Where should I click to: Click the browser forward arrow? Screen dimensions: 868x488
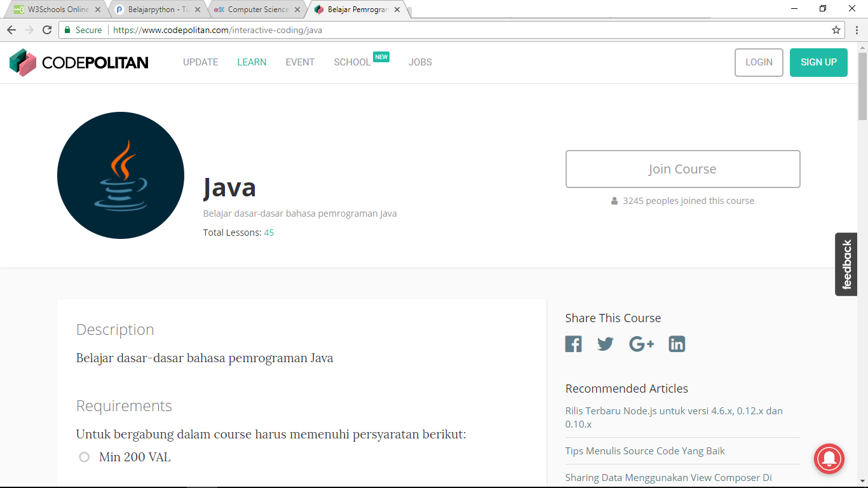coord(29,30)
